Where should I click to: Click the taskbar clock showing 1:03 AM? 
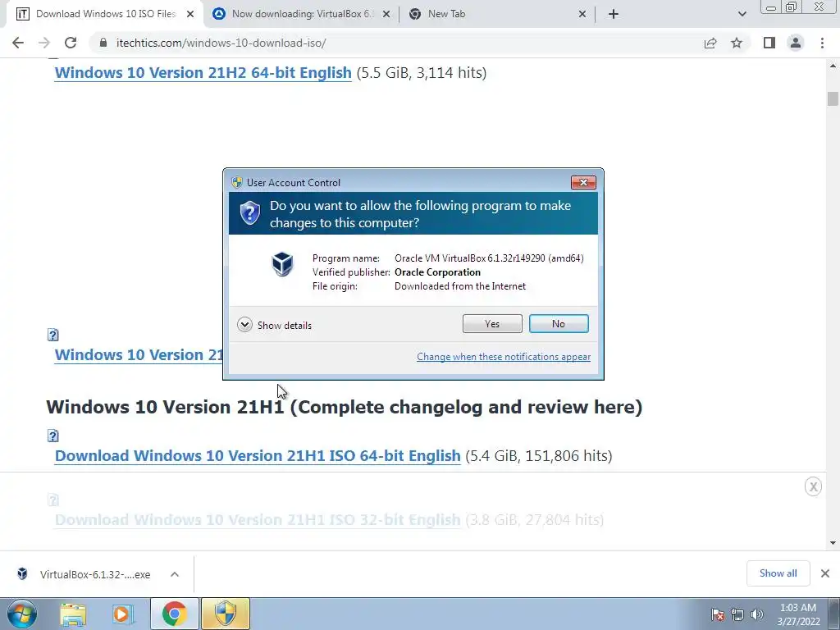pos(798,614)
